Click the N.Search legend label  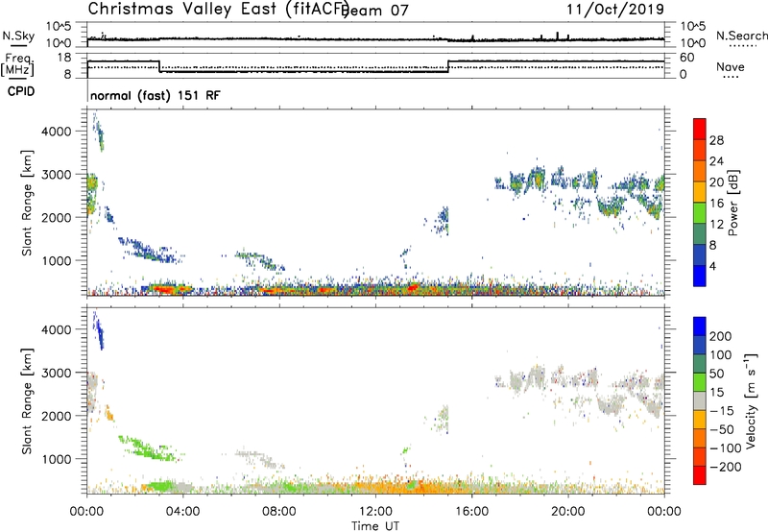[x=741, y=36]
